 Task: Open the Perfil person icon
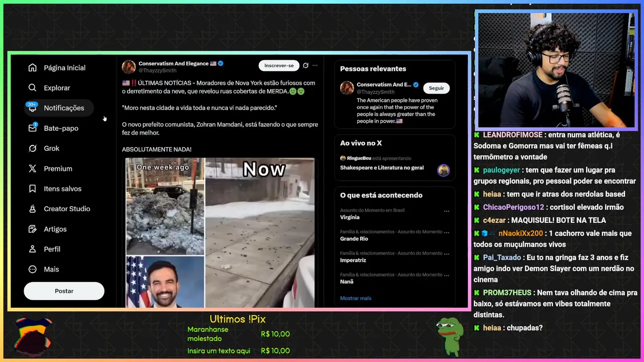(33, 249)
